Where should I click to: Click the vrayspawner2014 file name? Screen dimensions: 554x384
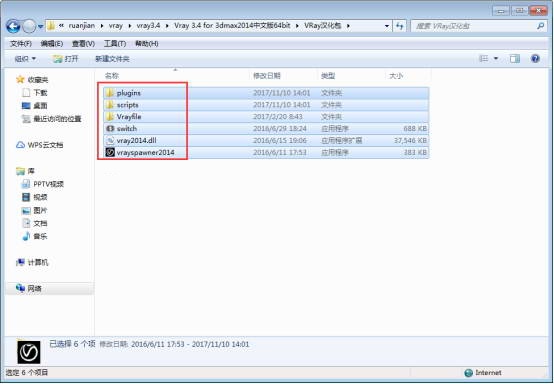[x=145, y=153]
